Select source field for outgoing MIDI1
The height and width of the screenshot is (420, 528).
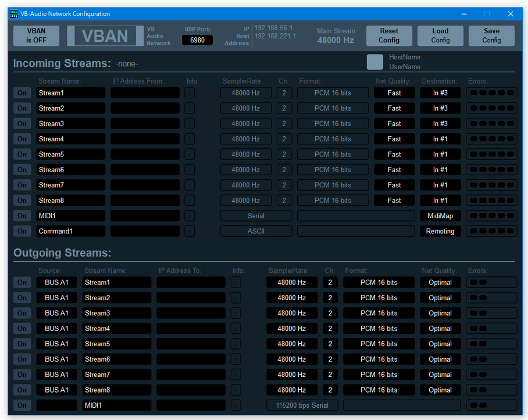coord(56,405)
